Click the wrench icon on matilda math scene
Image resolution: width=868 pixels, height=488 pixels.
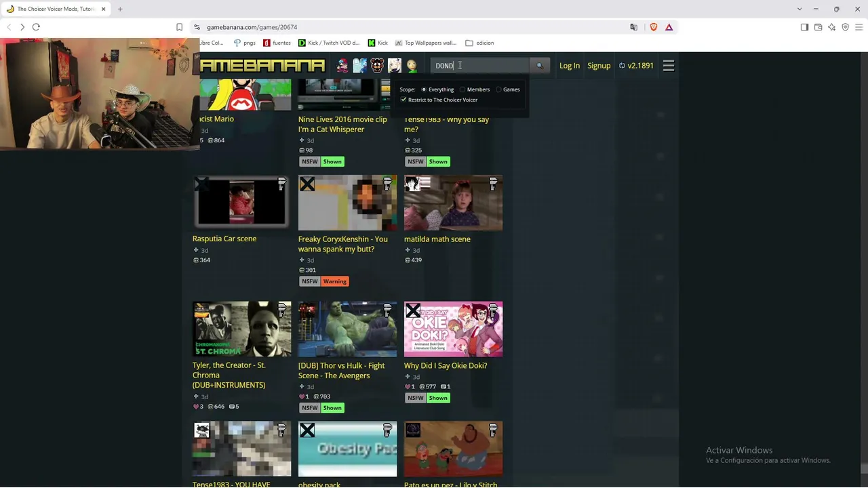pos(493,183)
